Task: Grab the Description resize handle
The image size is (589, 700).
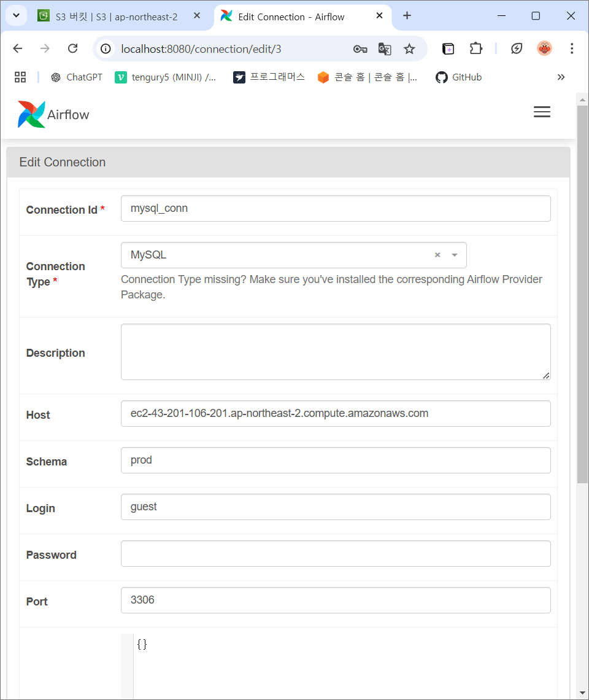Action: point(546,376)
